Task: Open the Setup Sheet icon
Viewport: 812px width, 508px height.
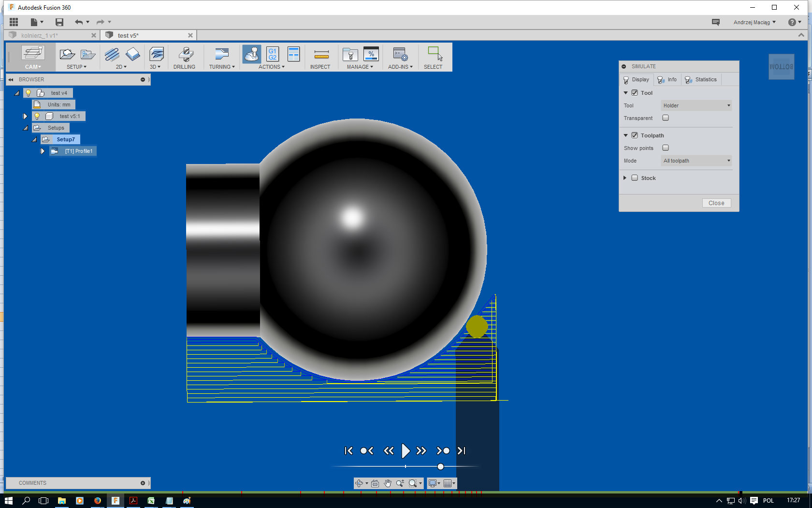Action: pyautogui.click(x=293, y=54)
